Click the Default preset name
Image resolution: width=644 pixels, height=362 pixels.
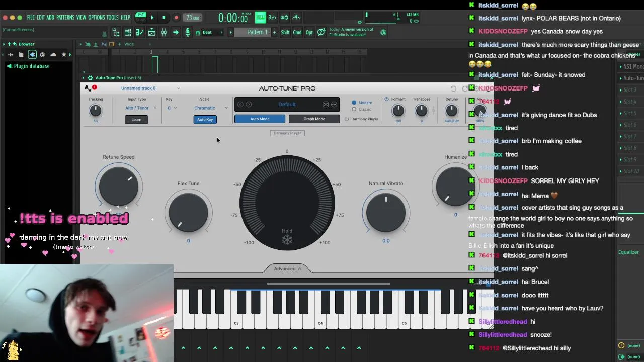pos(287,105)
